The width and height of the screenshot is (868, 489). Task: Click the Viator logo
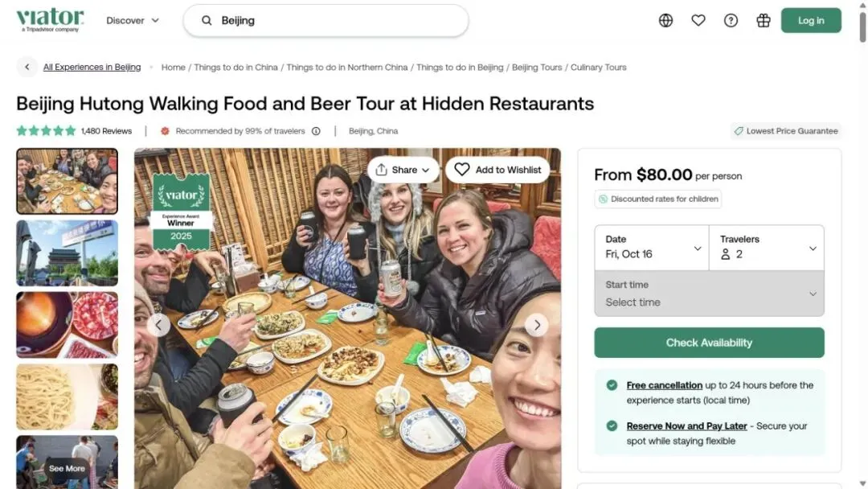pyautogui.click(x=50, y=20)
